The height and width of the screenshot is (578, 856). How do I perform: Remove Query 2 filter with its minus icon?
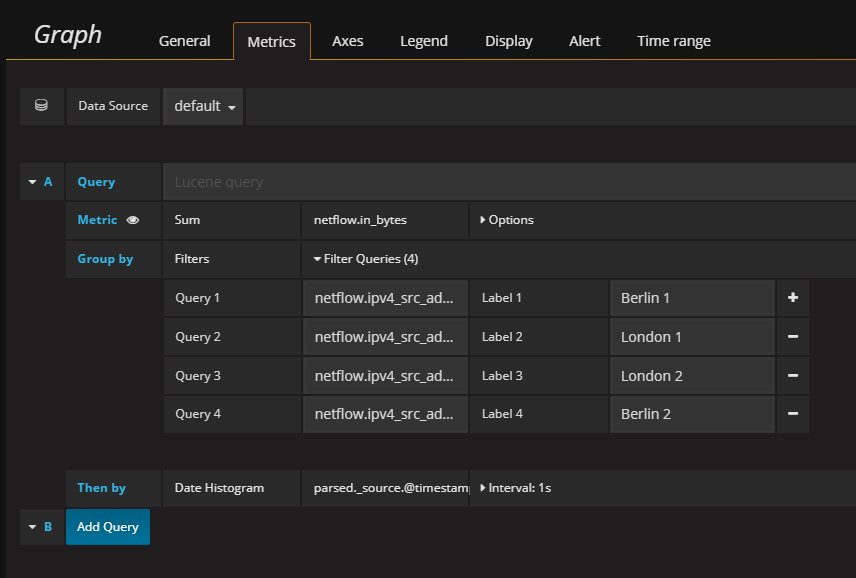pyautogui.click(x=793, y=336)
